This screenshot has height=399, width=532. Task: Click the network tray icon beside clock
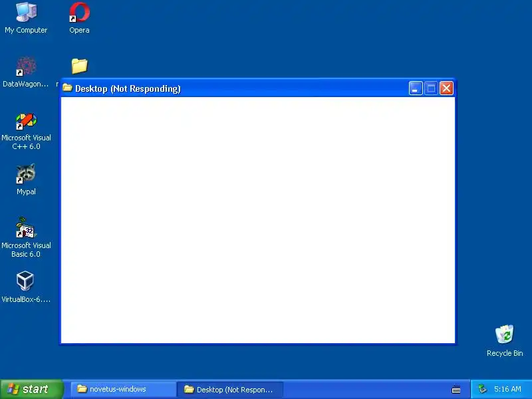coord(482,389)
